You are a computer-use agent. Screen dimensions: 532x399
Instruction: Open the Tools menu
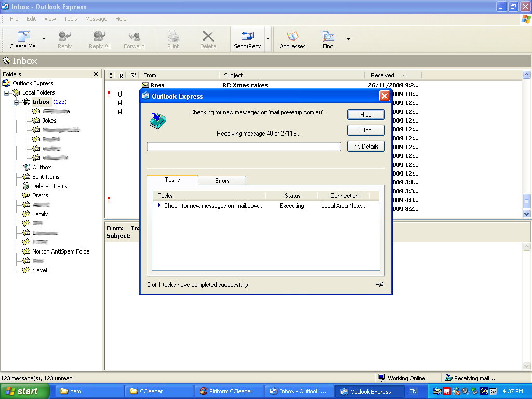[x=71, y=19]
